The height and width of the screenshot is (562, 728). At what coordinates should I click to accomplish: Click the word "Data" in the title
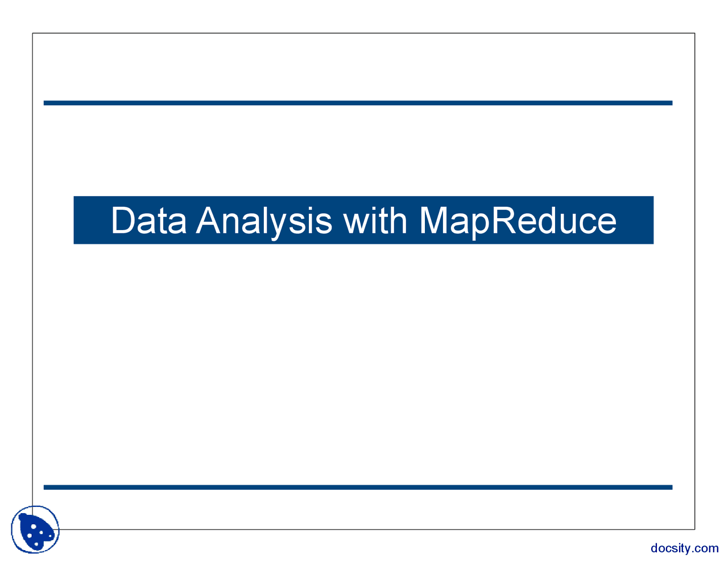pyautogui.click(x=148, y=220)
